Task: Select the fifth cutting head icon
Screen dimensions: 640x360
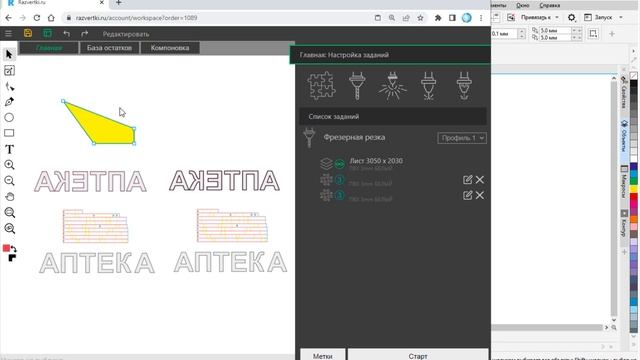Action: coord(464,86)
